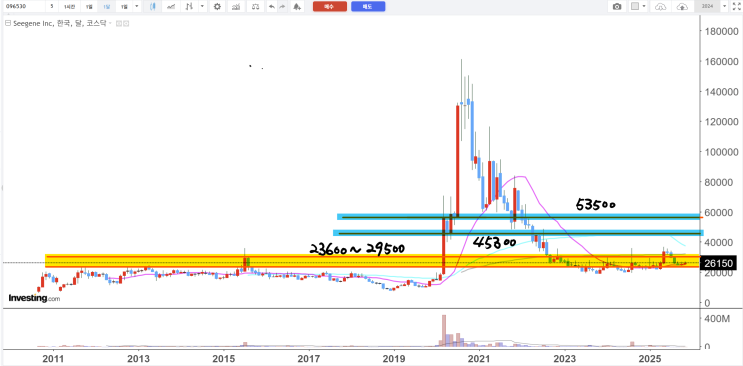This screenshot has width=743, height=366.
Task: Expand the dropdown next to 2024
Action: [x=724, y=6]
